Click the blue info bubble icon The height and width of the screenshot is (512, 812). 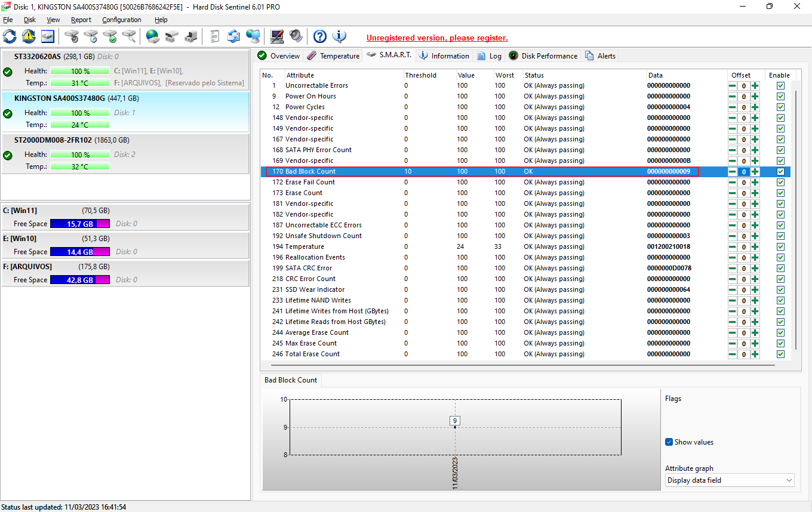339,36
